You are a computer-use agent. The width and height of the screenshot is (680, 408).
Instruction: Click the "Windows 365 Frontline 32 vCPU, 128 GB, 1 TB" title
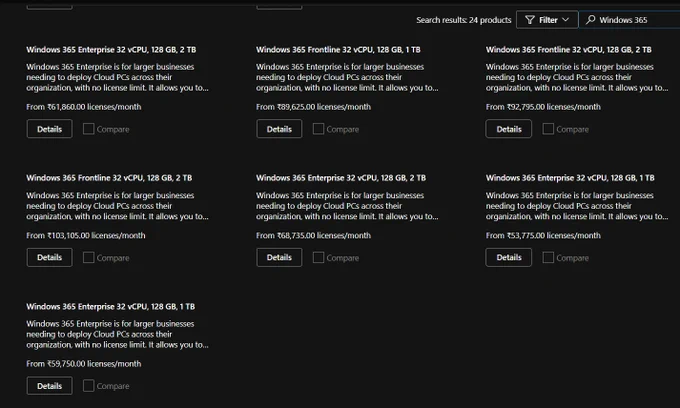pos(338,49)
